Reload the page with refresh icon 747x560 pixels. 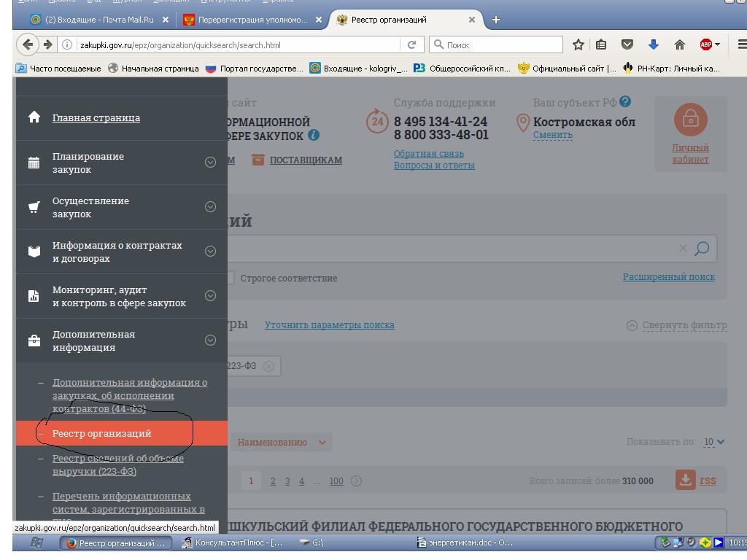[411, 45]
